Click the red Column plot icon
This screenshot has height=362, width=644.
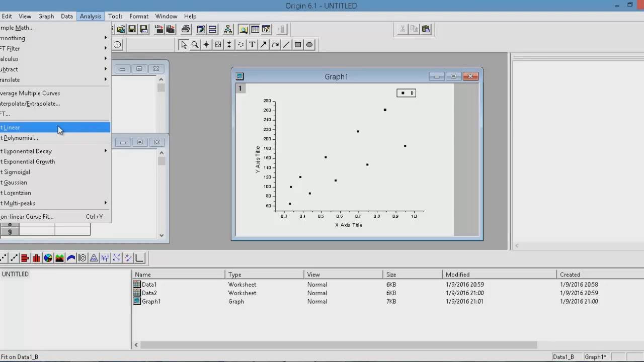(36, 258)
